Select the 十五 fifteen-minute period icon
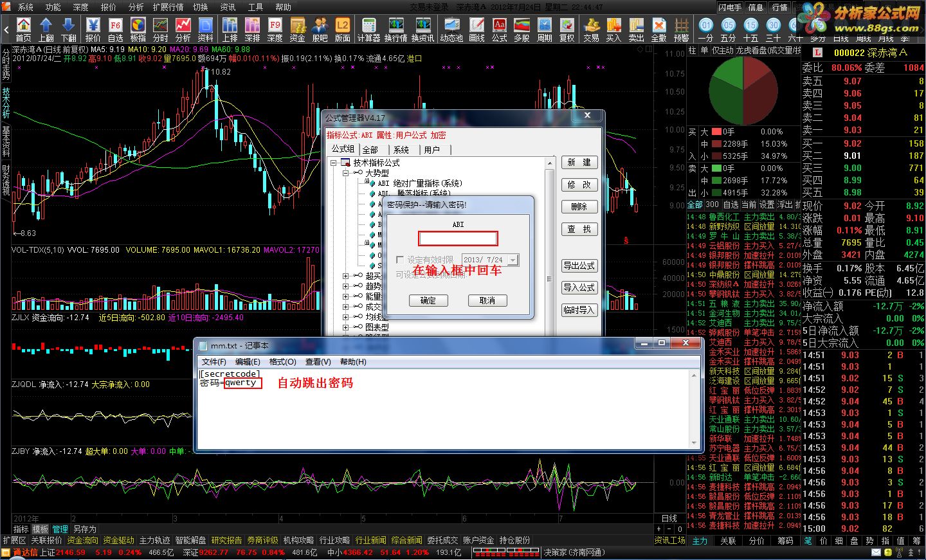 pyautogui.click(x=751, y=30)
